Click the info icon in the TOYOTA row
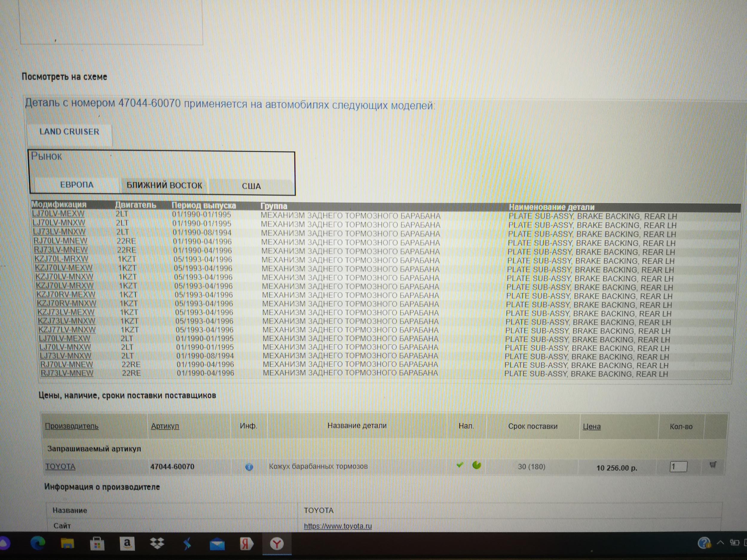 (249, 467)
